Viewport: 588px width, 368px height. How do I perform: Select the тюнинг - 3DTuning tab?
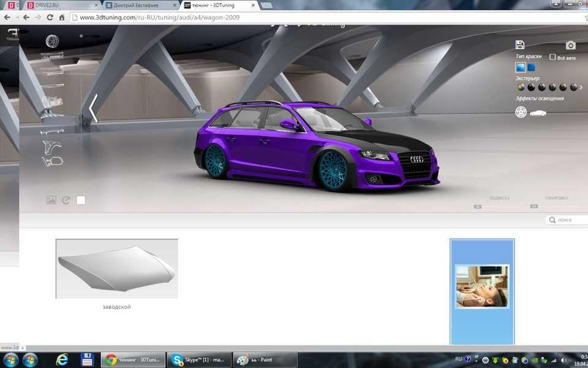point(219,6)
